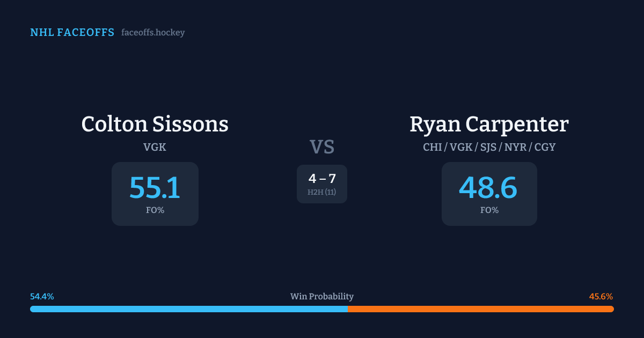Click the 4 – 7 head-to-head score

click(x=322, y=179)
